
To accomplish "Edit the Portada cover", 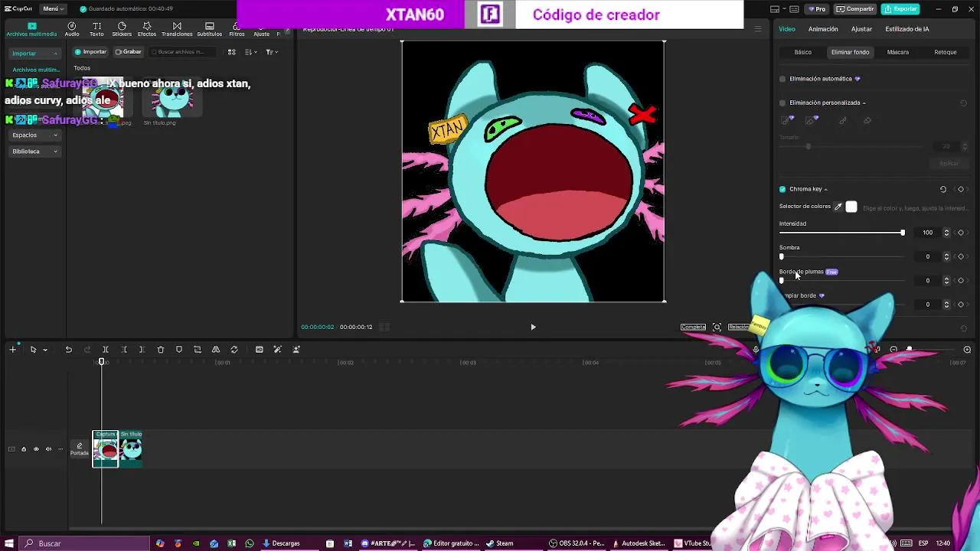I will point(80,449).
